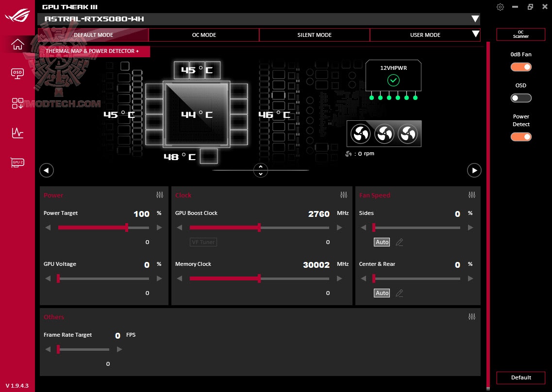The height and width of the screenshot is (392, 552).
Task: Increase Memory Clock right arrow
Action: point(339,278)
